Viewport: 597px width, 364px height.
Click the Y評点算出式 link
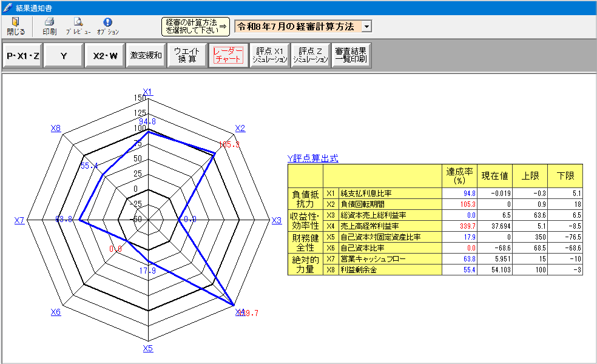(312, 158)
